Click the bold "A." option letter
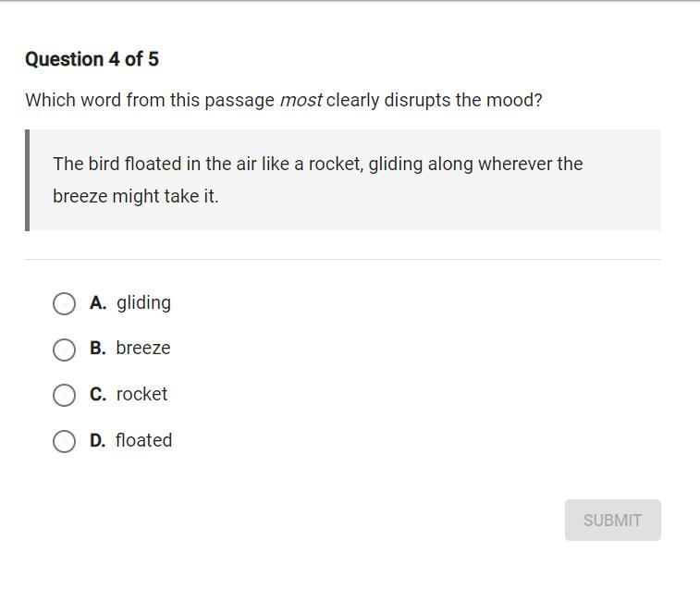 (x=98, y=302)
